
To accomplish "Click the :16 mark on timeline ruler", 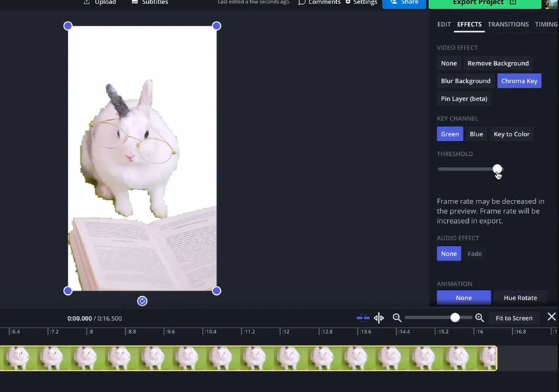I will pyautogui.click(x=479, y=331).
